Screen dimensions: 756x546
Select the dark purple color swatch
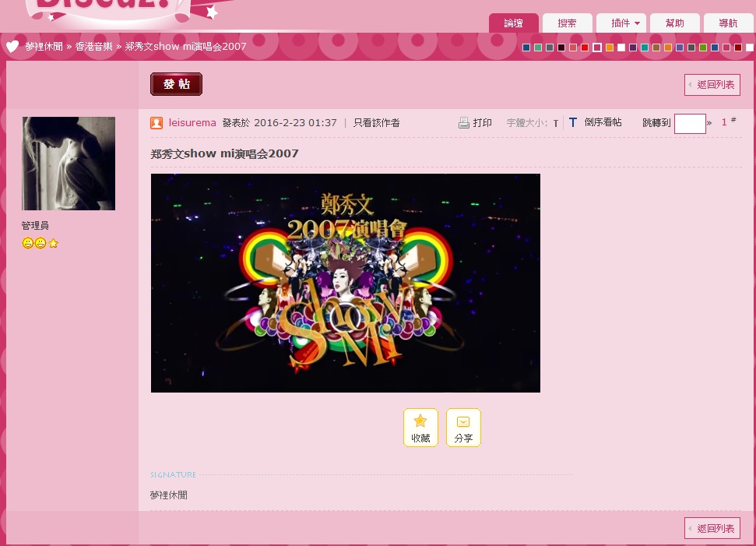(x=632, y=48)
